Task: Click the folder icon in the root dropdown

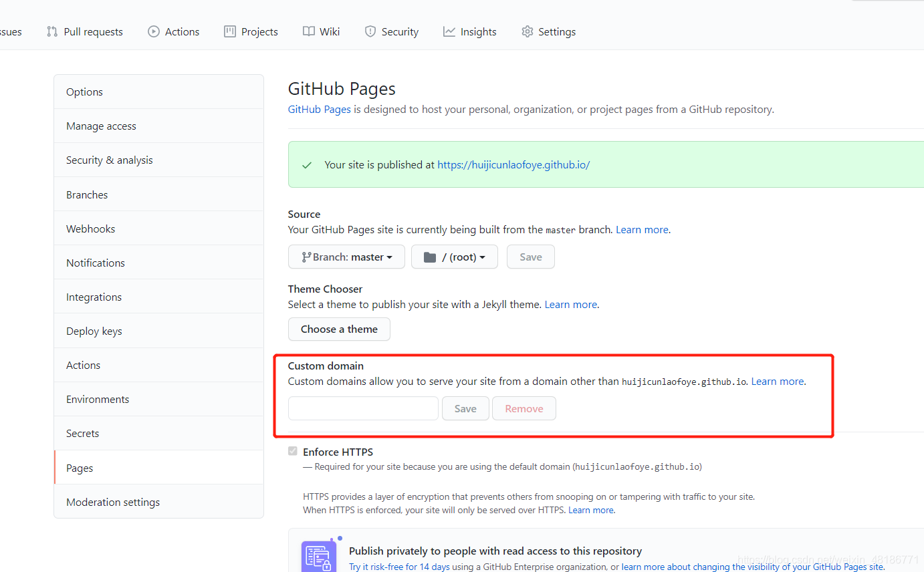Action: coord(430,257)
